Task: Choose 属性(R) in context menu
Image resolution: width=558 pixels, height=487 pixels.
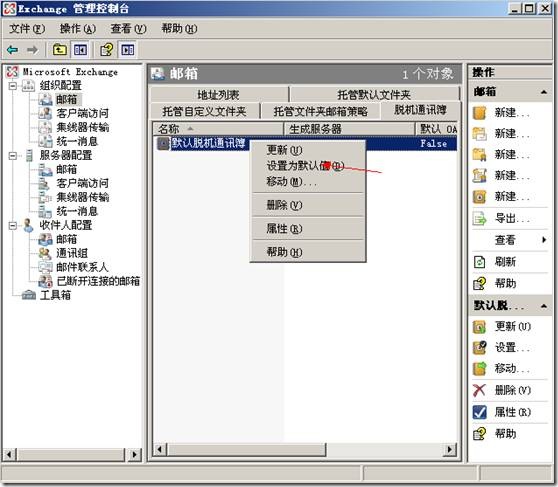Action: coord(308,229)
